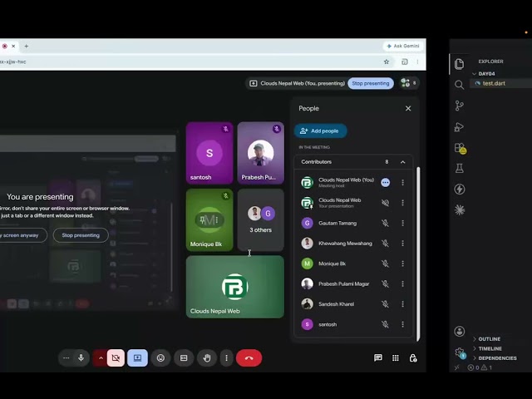Open audio settings dots beside microphone

(x=66, y=358)
